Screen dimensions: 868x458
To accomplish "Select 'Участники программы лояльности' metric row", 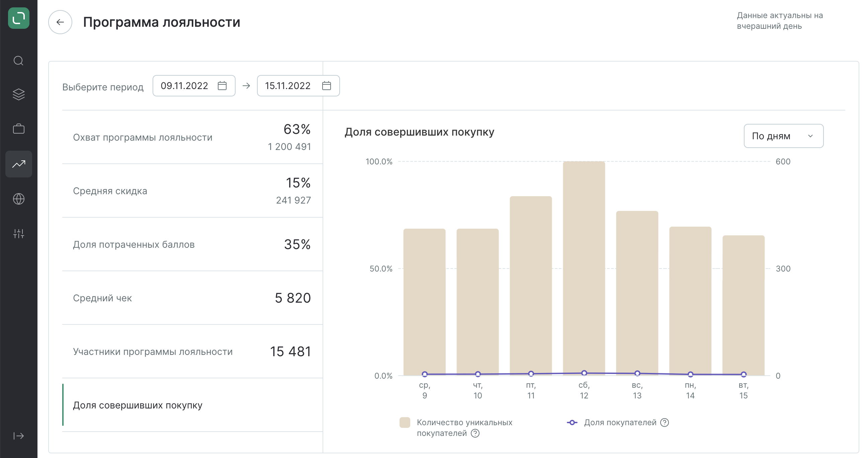I will tap(192, 352).
